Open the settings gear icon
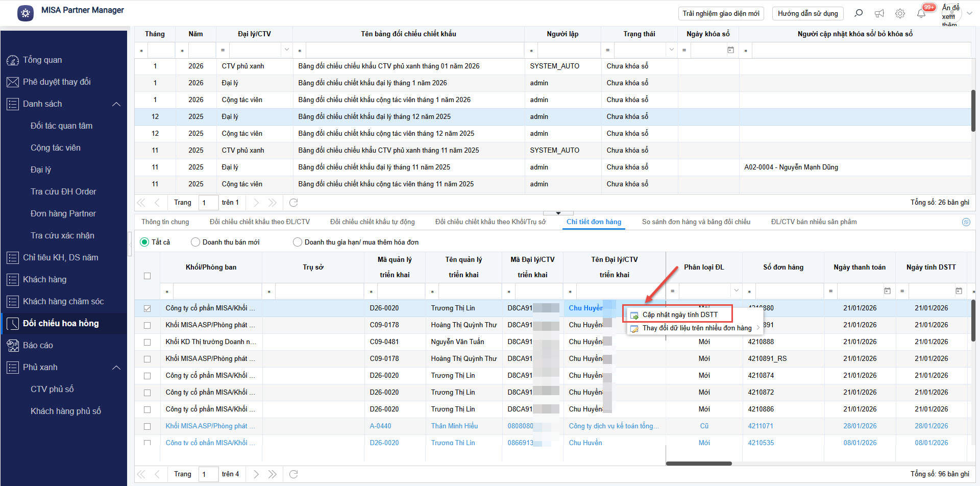 tap(900, 14)
